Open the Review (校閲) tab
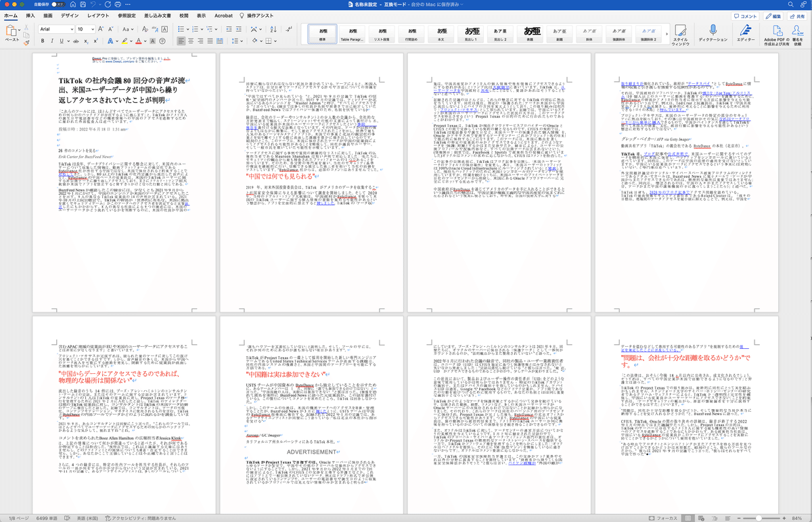This screenshot has height=522, width=812. click(x=184, y=15)
